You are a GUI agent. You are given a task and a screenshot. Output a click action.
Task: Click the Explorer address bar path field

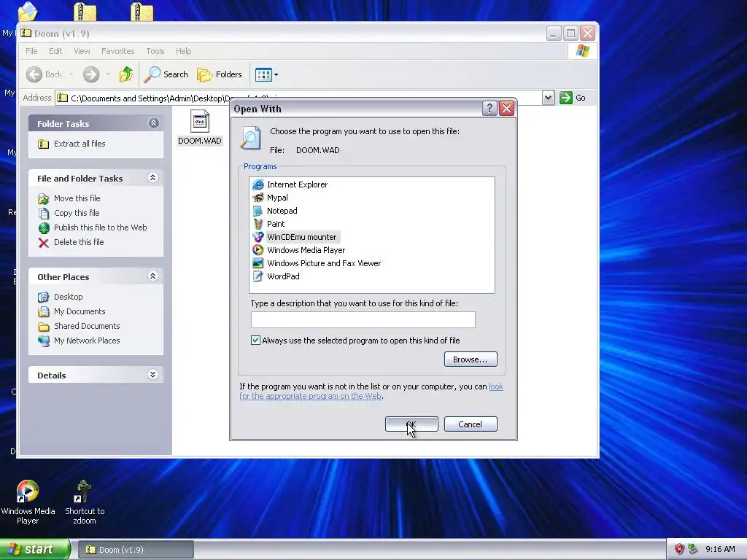pos(298,98)
